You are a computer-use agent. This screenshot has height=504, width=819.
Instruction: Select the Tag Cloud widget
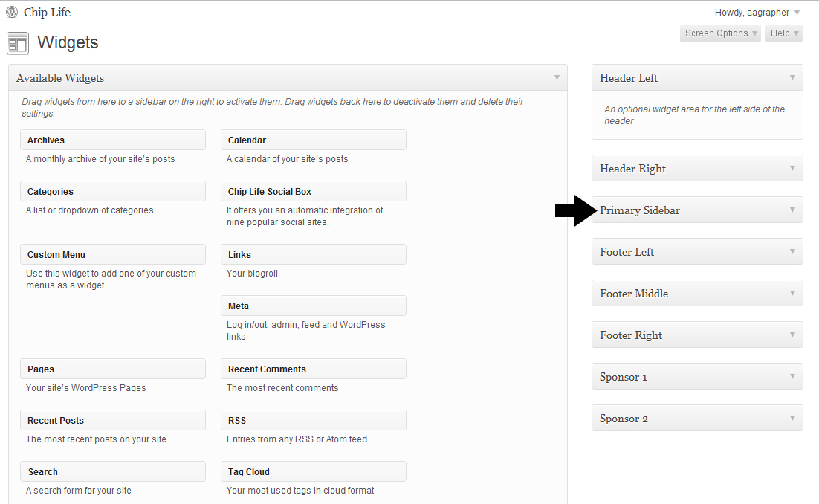[313, 471]
